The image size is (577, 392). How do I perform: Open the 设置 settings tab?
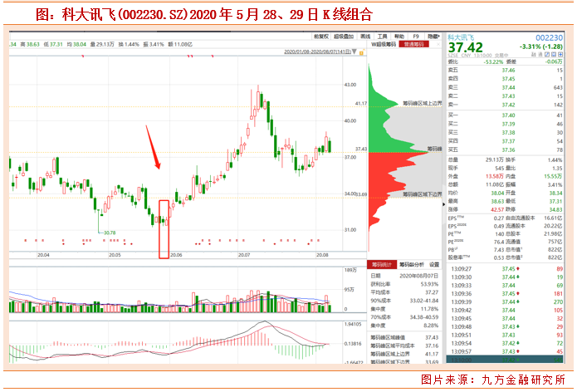(434, 264)
